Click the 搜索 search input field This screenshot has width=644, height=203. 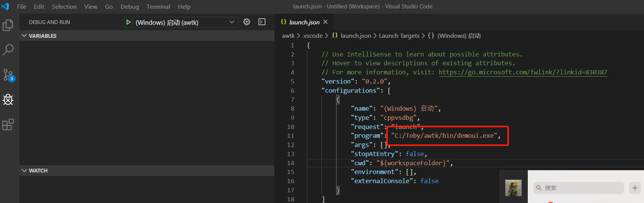pos(578,188)
